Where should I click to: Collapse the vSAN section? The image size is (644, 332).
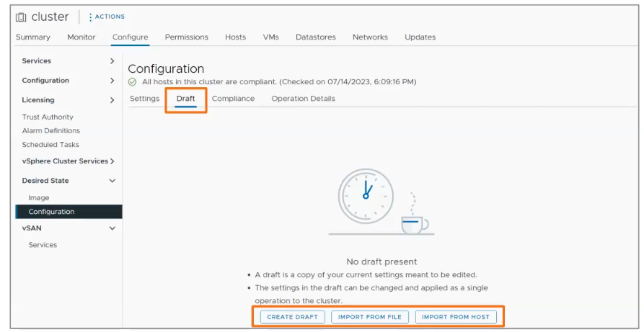click(x=112, y=228)
